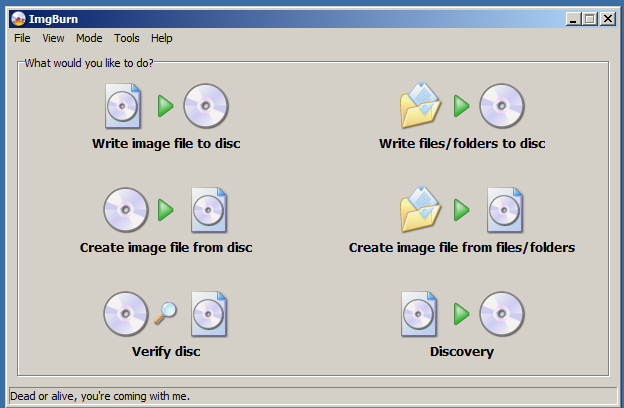Click the folder icon above Create image file from files/folders
This screenshot has width=624, height=408.
click(420, 209)
